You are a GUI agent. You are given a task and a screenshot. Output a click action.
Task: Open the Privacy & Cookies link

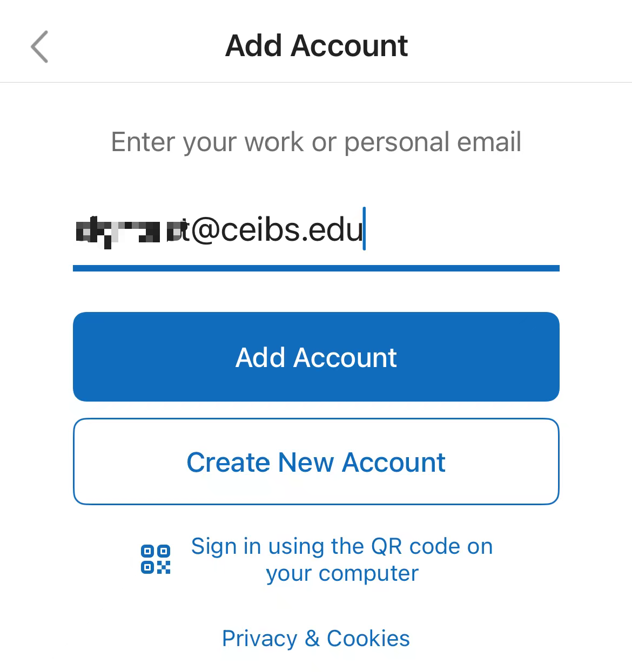click(x=316, y=639)
